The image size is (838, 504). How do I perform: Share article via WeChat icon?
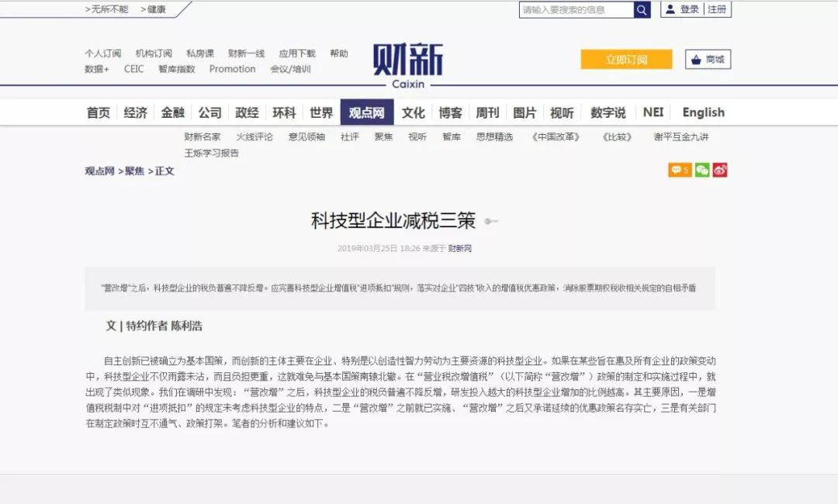(x=702, y=171)
